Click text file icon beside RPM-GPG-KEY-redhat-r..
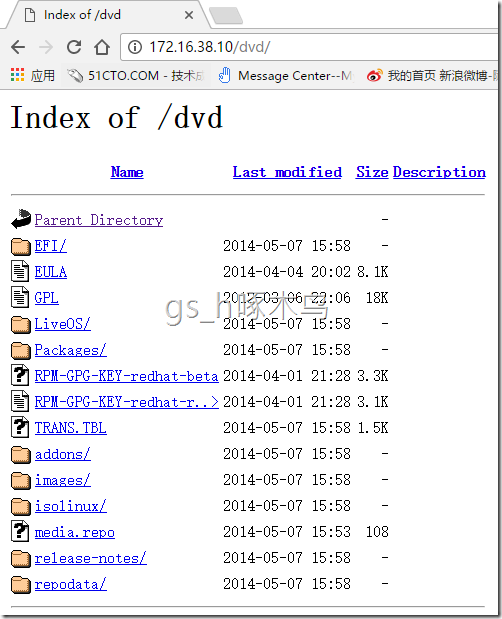This screenshot has width=502, height=619. pos(20,401)
